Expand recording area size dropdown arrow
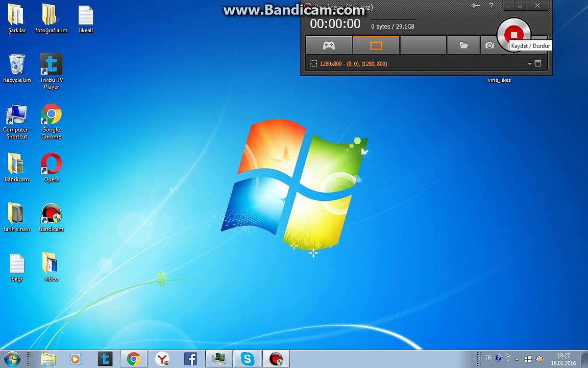Screen dimensions: 588x368 coord(529,64)
